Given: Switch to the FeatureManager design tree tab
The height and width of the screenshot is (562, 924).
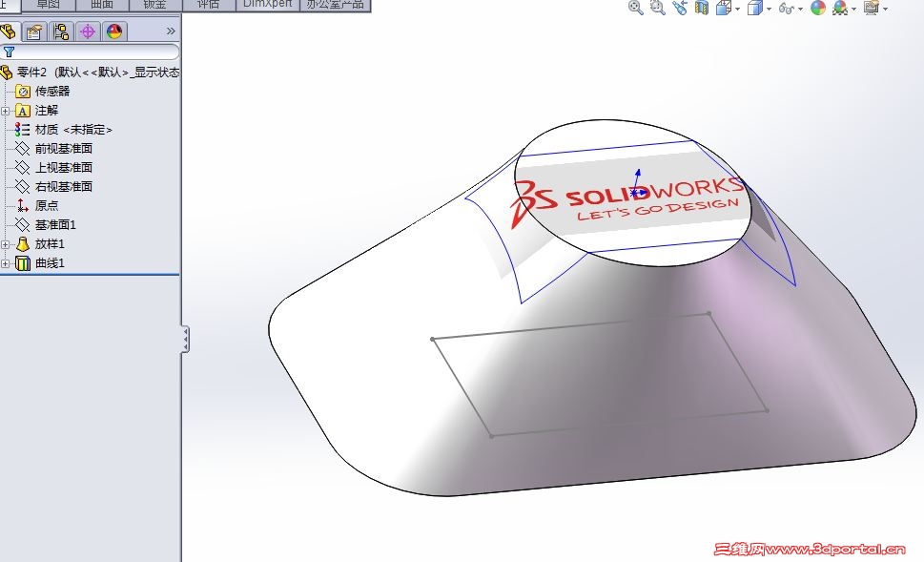Looking at the screenshot, I should tap(9, 31).
